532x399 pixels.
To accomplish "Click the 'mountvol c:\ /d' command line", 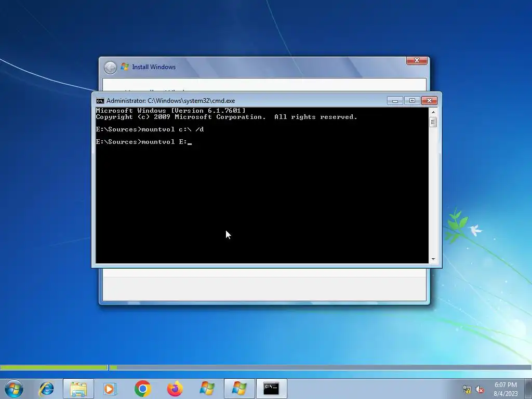I will [x=150, y=129].
